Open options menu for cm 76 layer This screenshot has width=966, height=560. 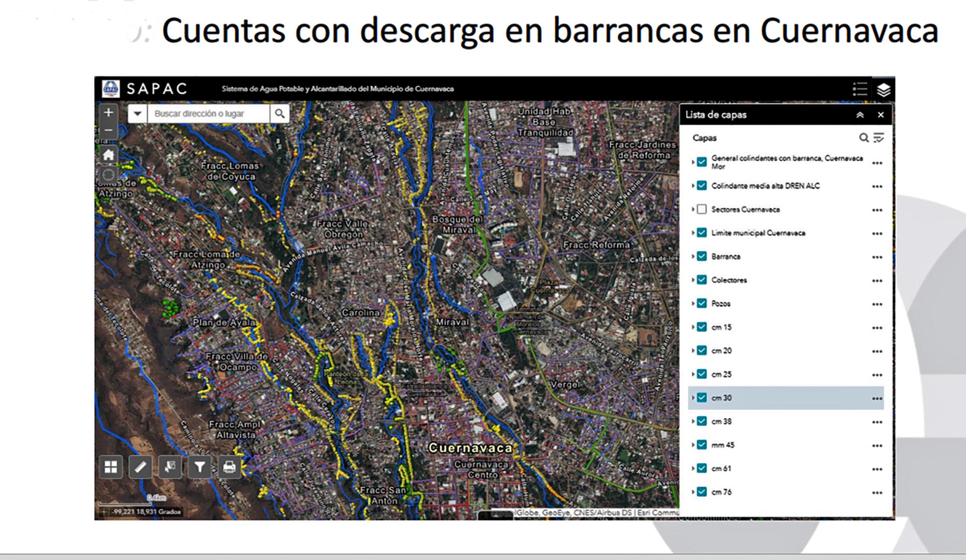click(877, 493)
